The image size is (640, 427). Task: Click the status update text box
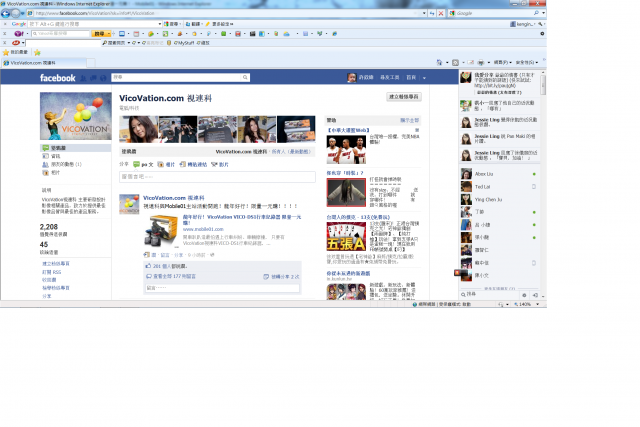[x=217, y=177]
